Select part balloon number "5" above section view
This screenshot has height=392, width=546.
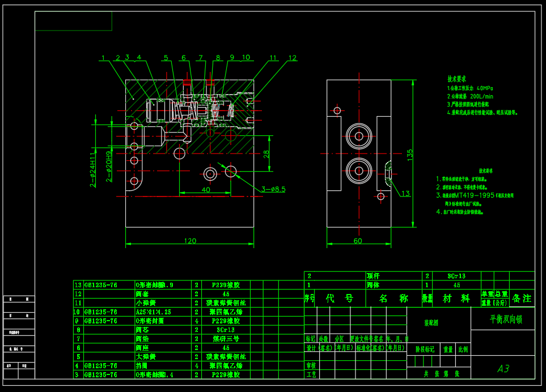pos(166,58)
